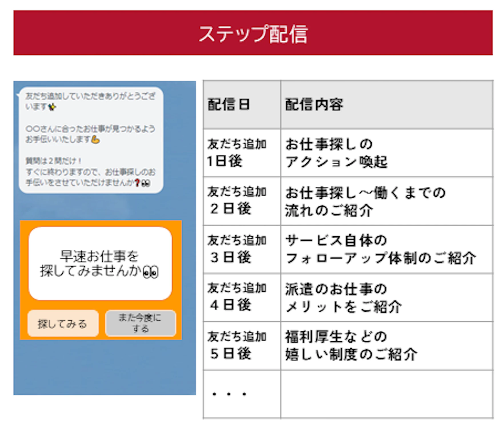Click the red question mark emoji
504x435 pixels.
point(137,183)
